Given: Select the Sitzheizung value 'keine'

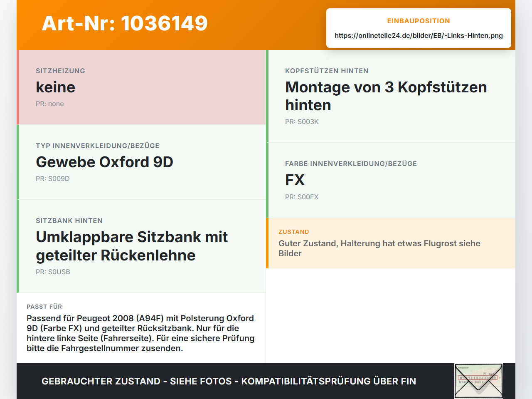Looking at the screenshot, I should coord(55,87).
